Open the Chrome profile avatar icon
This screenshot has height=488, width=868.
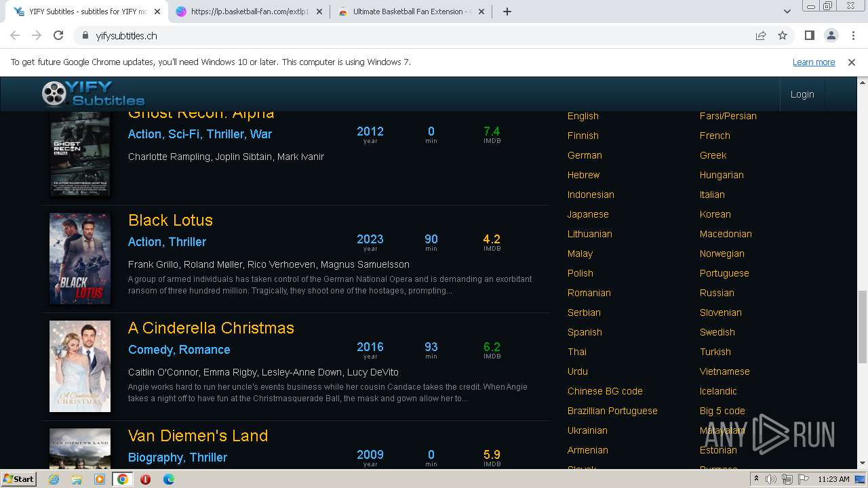[831, 35]
